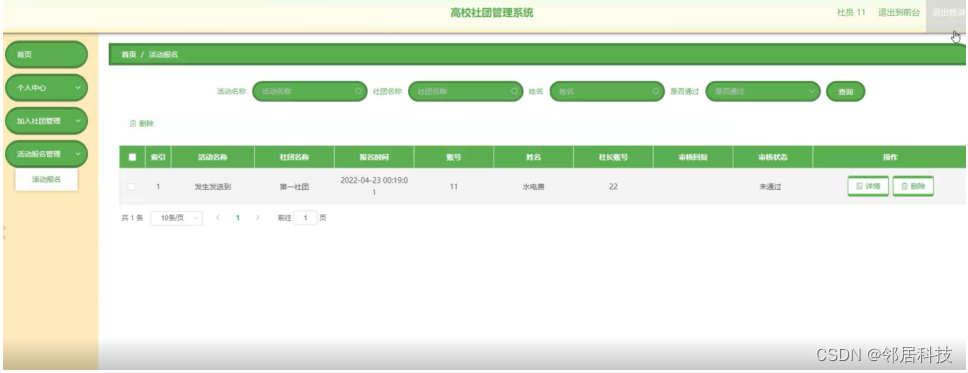The width and height of the screenshot is (968, 373).
Task: Focus the 社团名称 input field
Action: (x=465, y=91)
